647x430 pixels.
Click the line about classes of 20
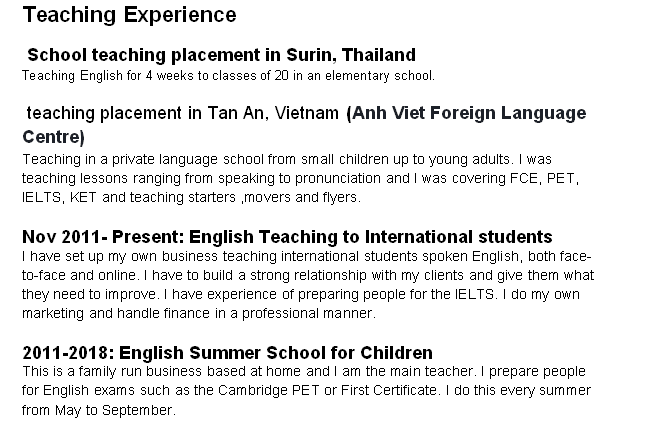(228, 75)
